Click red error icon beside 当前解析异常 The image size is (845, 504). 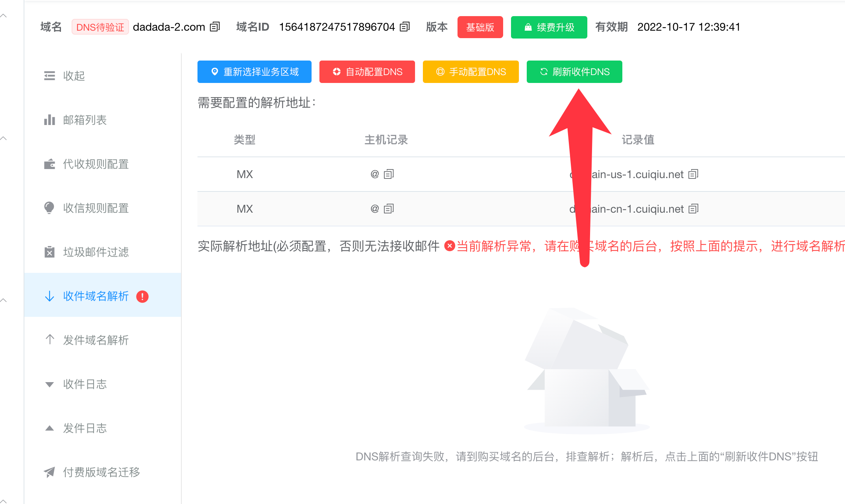[x=450, y=246]
